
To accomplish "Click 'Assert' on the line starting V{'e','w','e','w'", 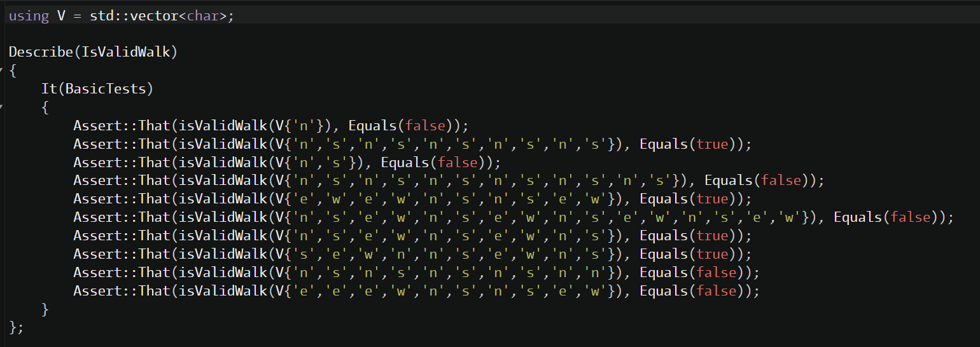I will [x=97, y=200].
